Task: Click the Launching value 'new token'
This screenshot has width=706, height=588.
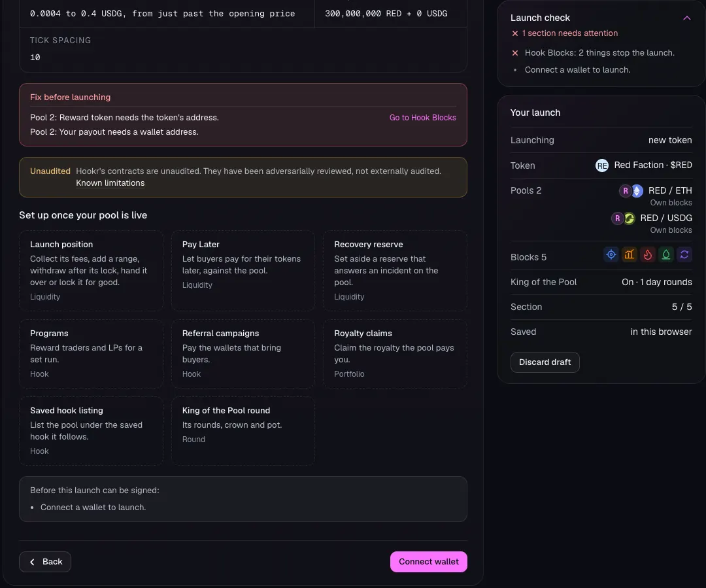Action: click(670, 140)
